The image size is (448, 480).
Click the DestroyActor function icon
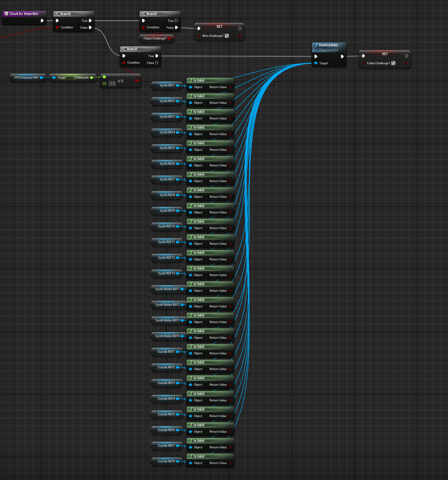pos(316,45)
